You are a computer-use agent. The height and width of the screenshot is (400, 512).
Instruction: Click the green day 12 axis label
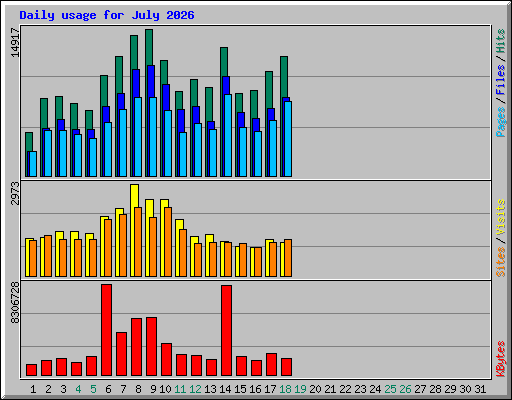(x=195, y=389)
